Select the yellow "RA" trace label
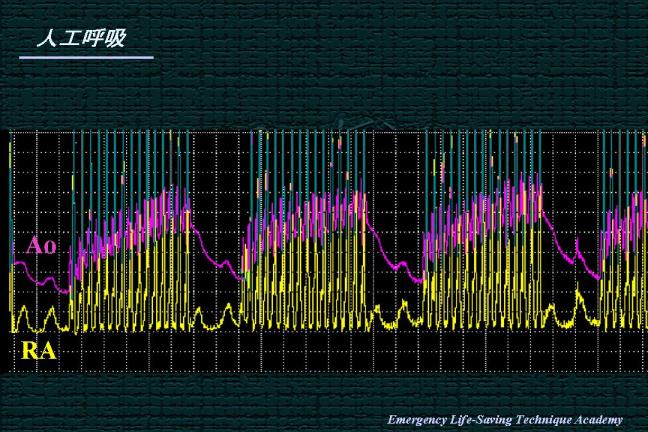 [x=38, y=350]
